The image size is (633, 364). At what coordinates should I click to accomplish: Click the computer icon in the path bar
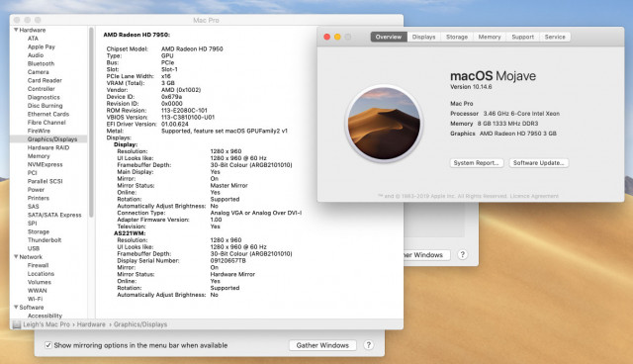[x=17, y=324]
